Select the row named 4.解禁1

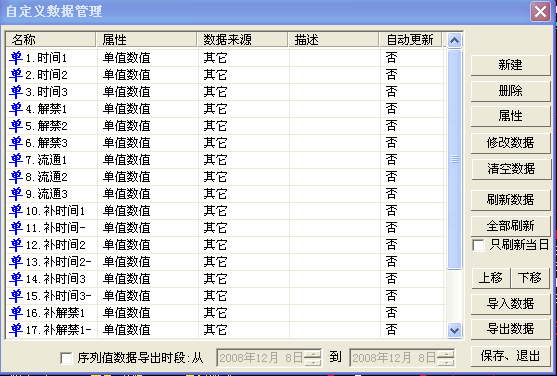(226, 109)
